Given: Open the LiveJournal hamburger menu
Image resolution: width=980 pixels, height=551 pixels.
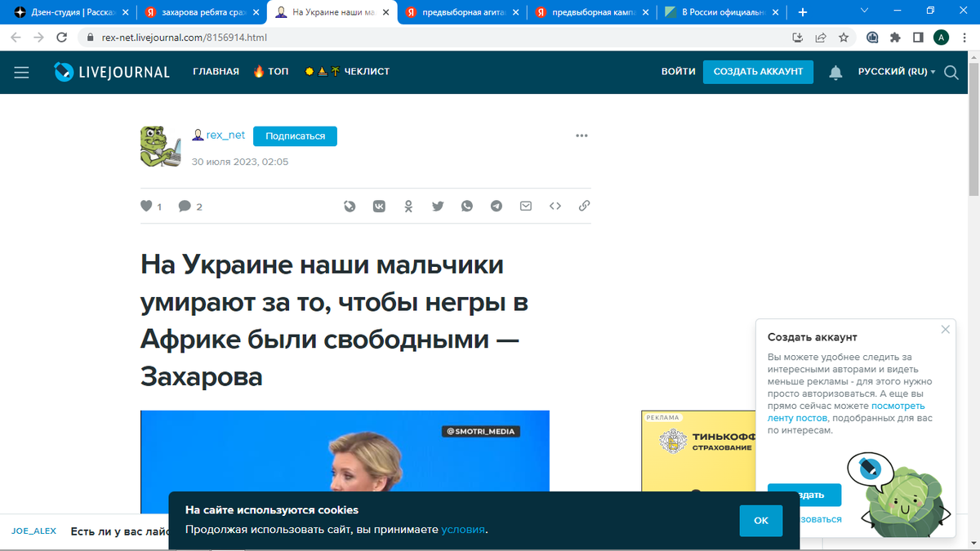Looking at the screenshot, I should pyautogui.click(x=21, y=72).
